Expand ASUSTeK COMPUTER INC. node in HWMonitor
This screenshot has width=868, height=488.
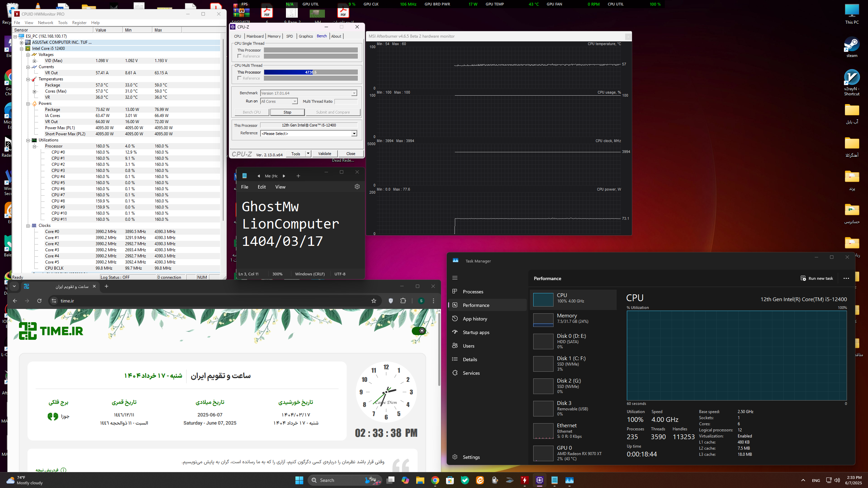click(x=22, y=42)
